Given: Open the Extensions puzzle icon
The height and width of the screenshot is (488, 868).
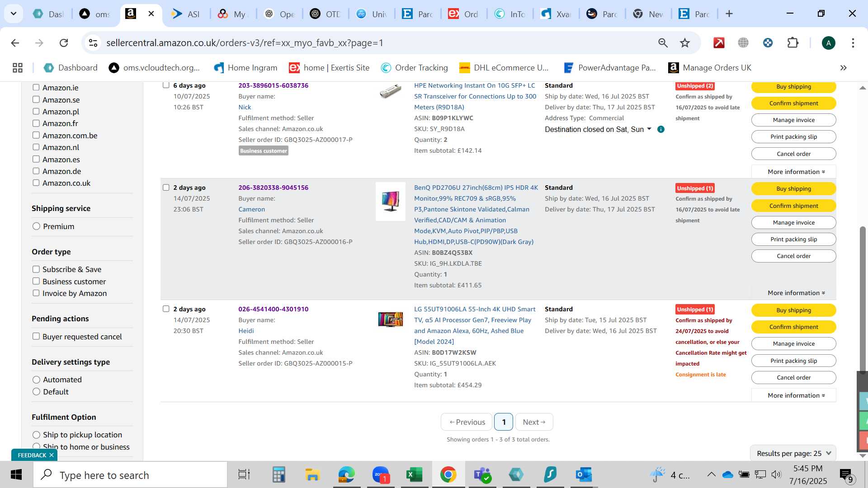Looking at the screenshot, I should [793, 43].
